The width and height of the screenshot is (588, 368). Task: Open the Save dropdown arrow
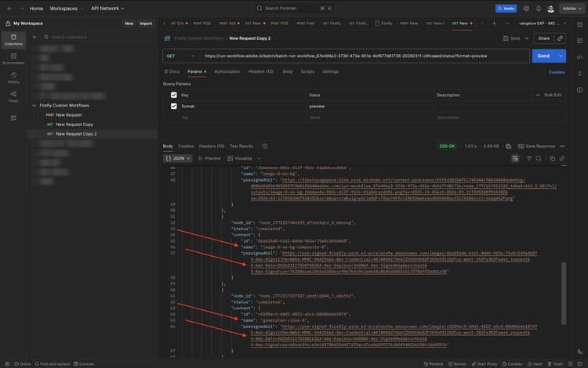527,38
